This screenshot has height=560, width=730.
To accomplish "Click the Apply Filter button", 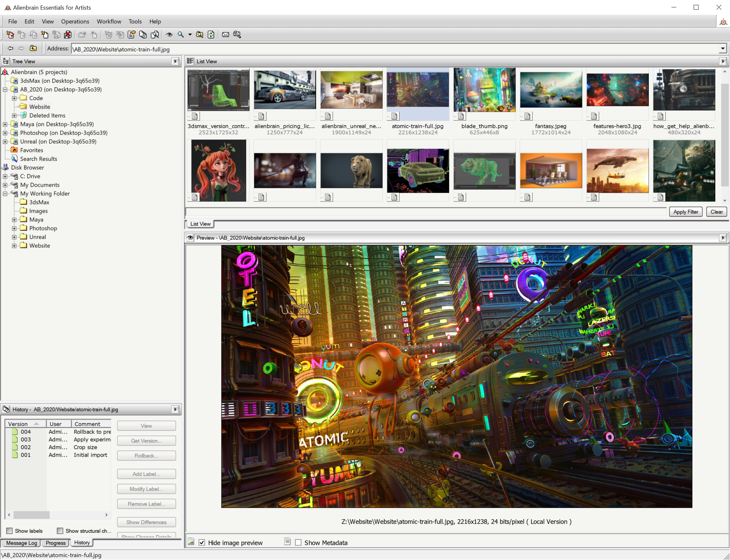I will tap(685, 212).
